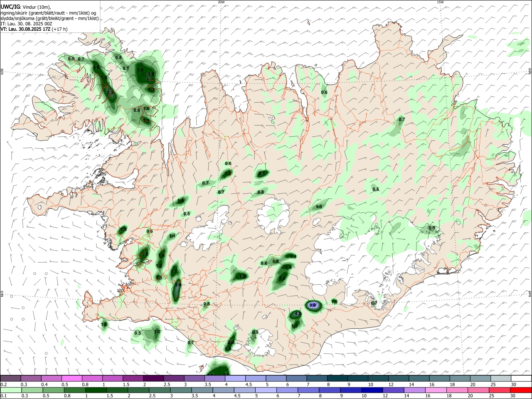Click the upper legend swatch between 0.2 and 0.3

click(10, 378)
